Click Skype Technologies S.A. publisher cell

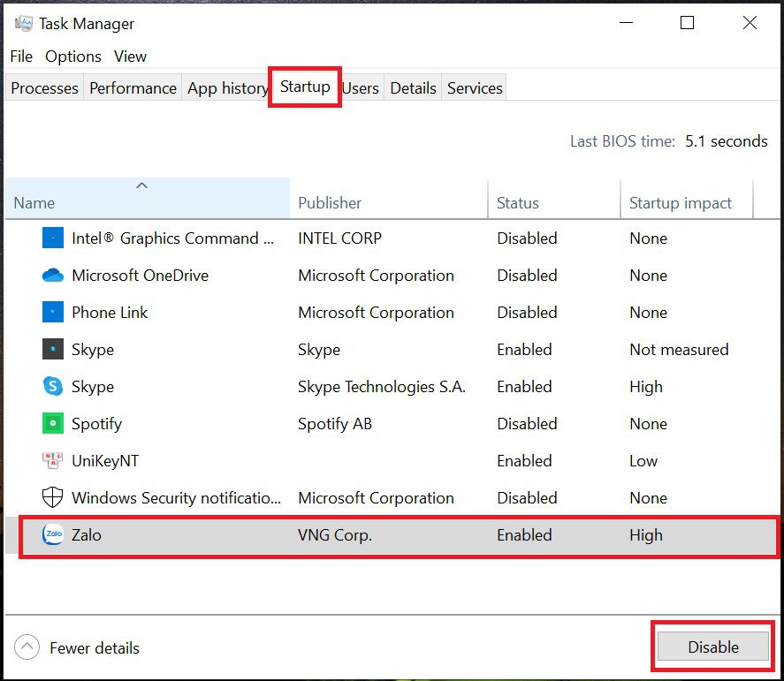click(x=382, y=387)
